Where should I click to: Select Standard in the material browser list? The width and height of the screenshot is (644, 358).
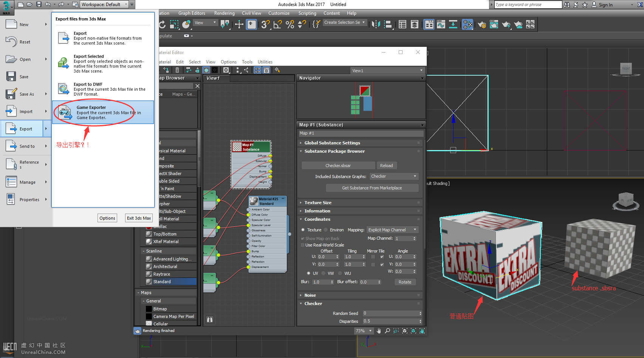171,282
